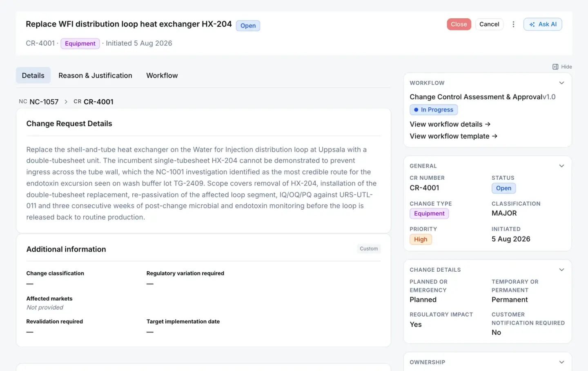Click the Target implementation date field label
588x371 pixels.
(x=183, y=322)
